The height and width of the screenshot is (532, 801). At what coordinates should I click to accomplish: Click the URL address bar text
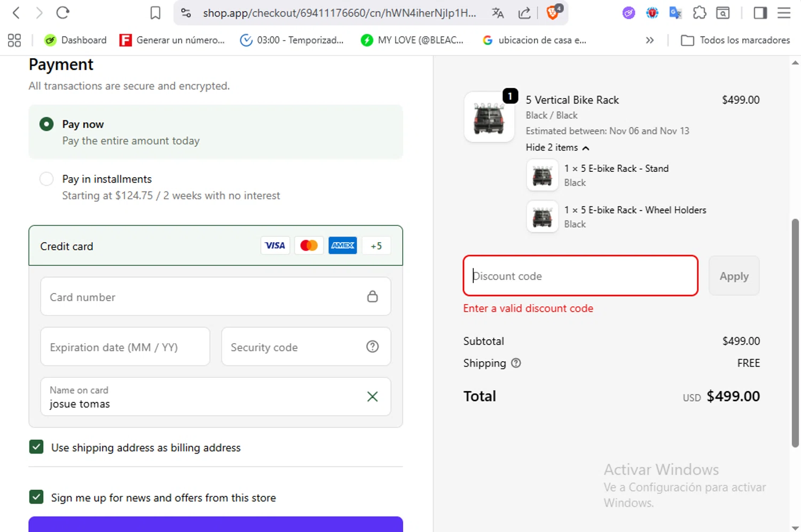coord(340,13)
